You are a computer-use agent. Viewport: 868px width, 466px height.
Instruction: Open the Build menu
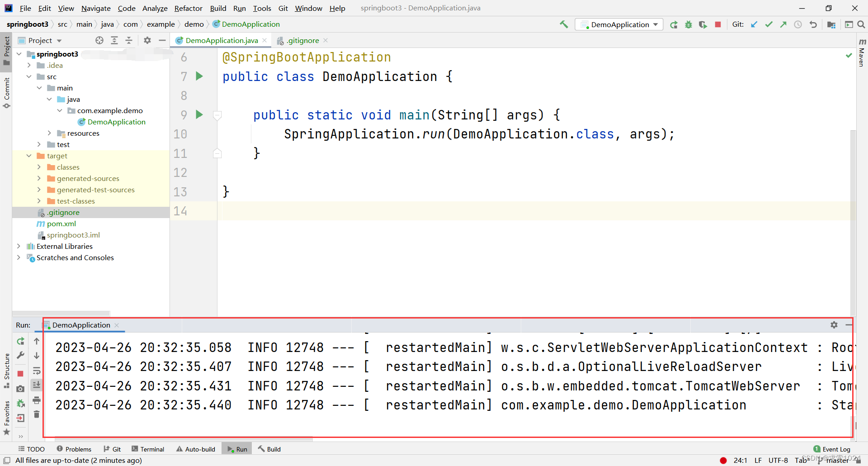[x=218, y=8]
